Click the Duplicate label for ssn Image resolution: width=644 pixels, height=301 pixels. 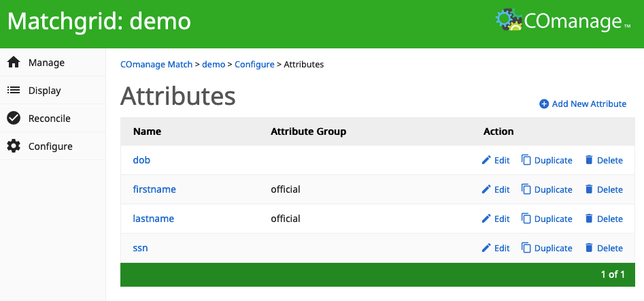tap(554, 248)
